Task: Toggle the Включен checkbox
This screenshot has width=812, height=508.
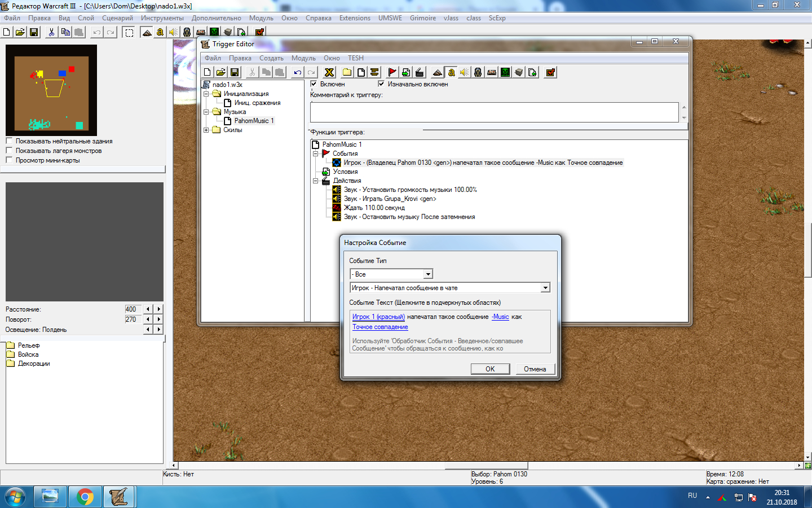Action: (x=314, y=84)
